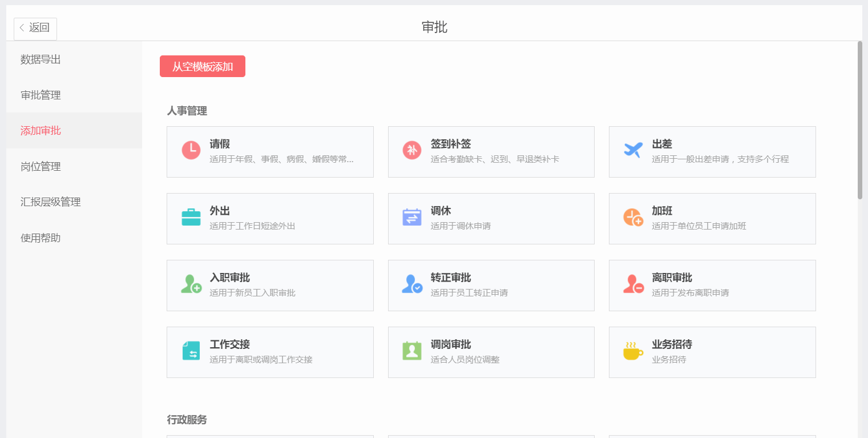Viewport: 868px width, 438px height.
Task: Click description 适用于离职或调岗工作交接
Action: (261, 360)
